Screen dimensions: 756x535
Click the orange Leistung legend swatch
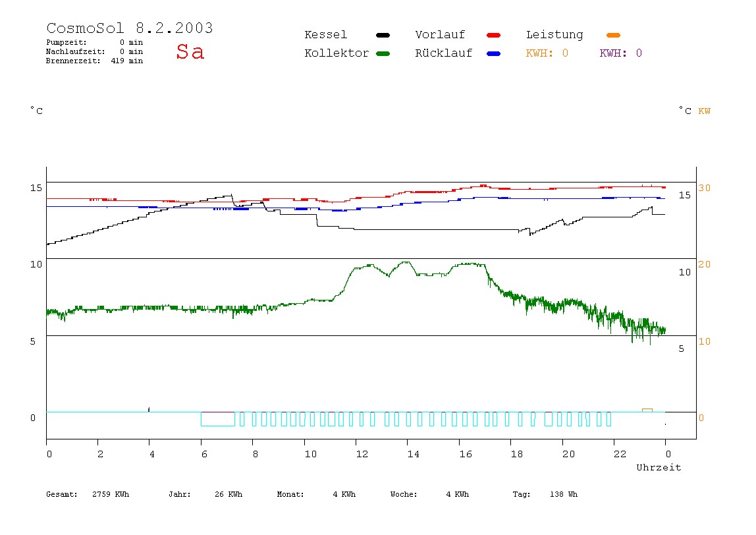[613, 35]
